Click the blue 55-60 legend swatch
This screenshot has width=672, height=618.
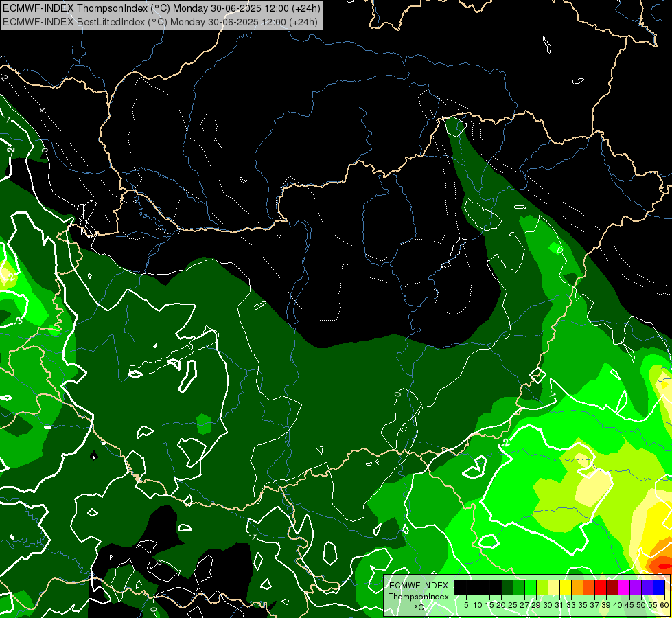[x=659, y=587]
